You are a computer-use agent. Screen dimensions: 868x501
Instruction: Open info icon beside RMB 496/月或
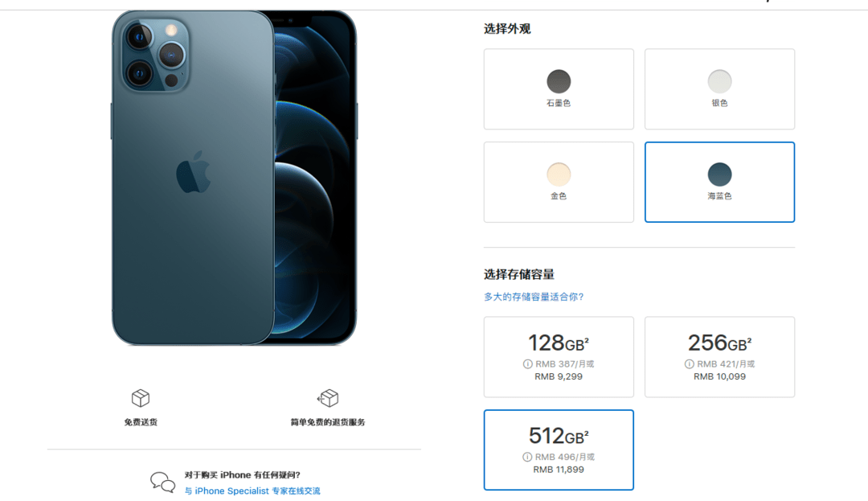527,457
